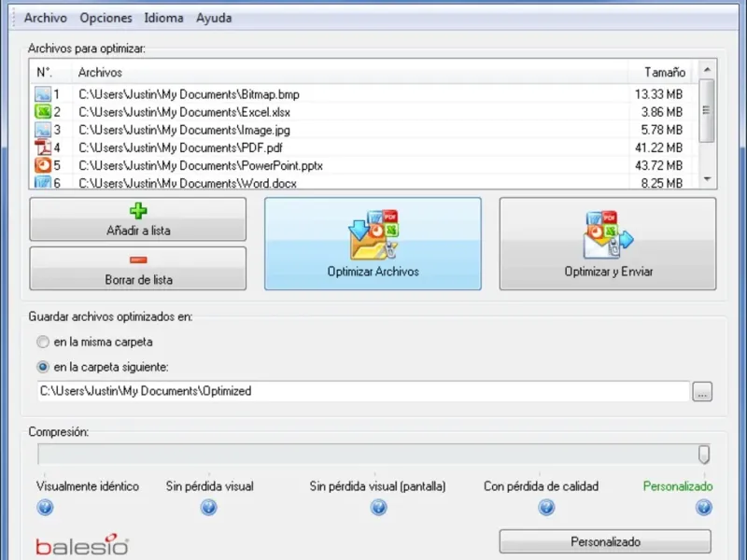Click the bitmap image icon in row 1
The image size is (747, 560).
point(43,94)
